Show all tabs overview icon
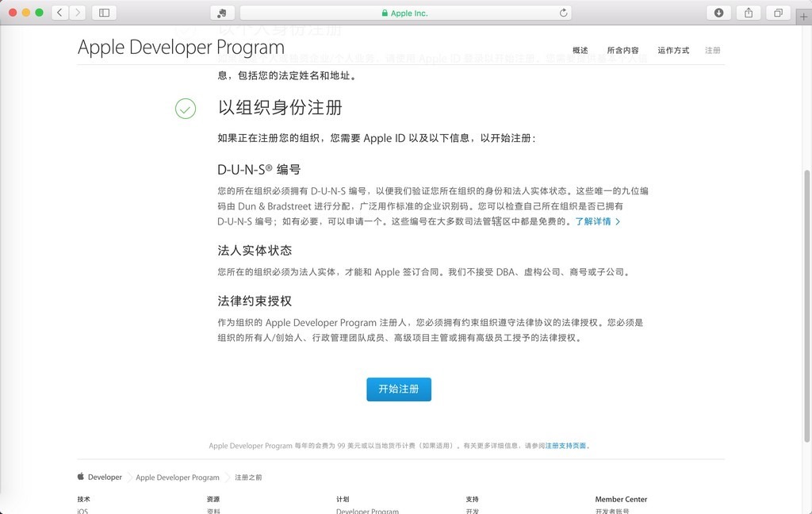This screenshot has height=514, width=812. click(x=778, y=13)
